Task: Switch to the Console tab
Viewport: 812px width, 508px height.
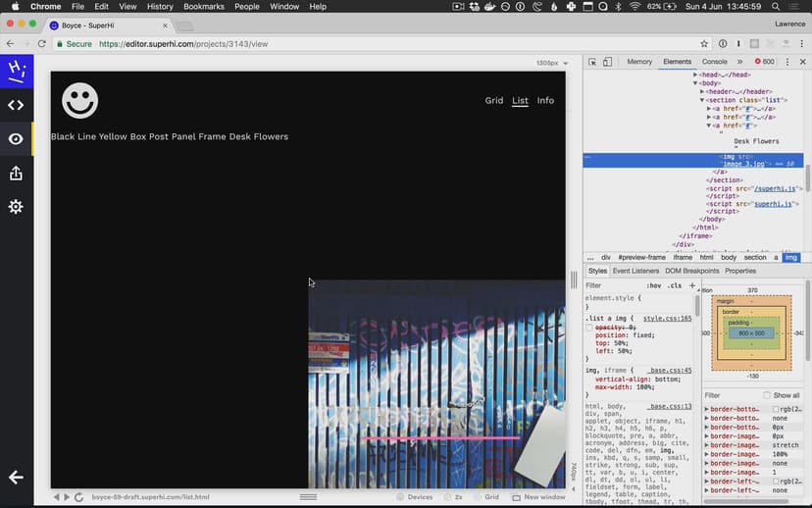Action: [714, 62]
